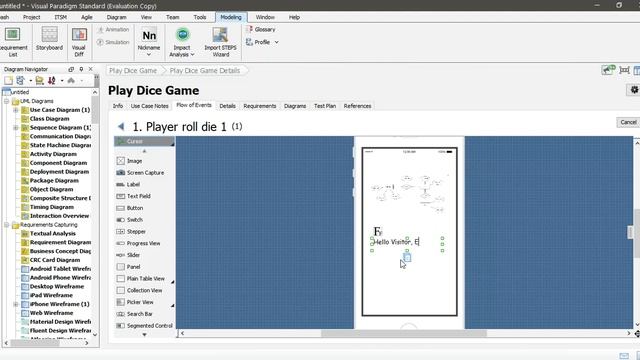
Task: Open Visual Diff
Action: tap(79, 42)
